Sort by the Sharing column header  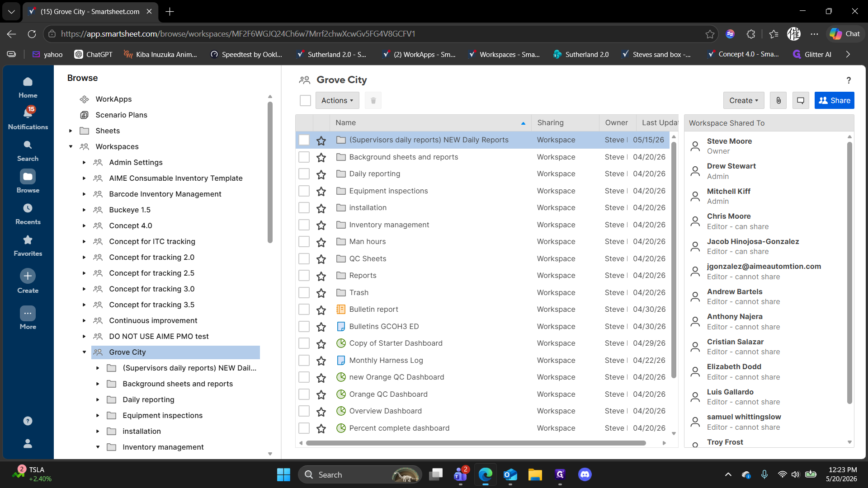pos(565,123)
